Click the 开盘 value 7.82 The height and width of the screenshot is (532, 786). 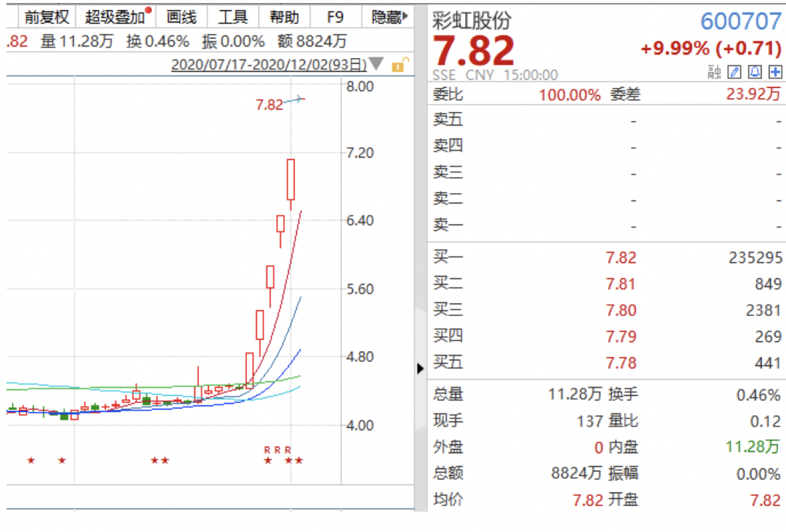[765, 500]
